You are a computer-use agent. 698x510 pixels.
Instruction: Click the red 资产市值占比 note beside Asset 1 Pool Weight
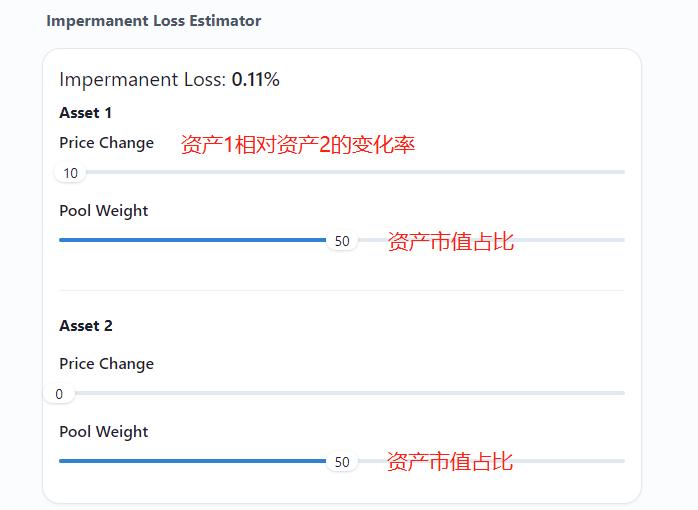click(450, 241)
